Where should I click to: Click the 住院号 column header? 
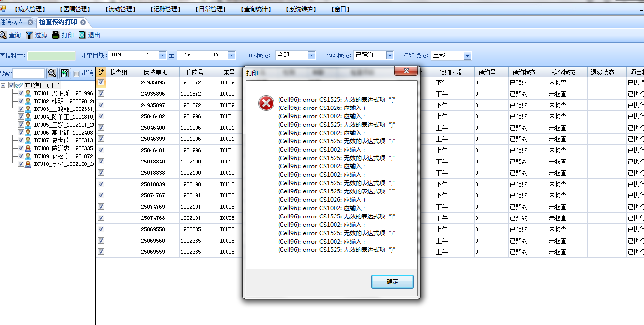click(x=199, y=72)
